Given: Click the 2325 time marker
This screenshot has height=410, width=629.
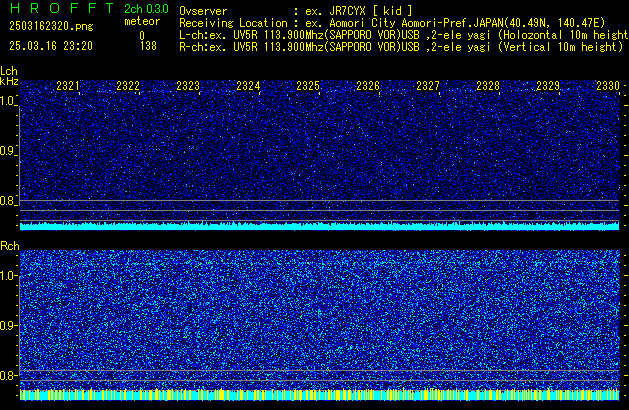Looking at the screenshot, I should tap(308, 86).
